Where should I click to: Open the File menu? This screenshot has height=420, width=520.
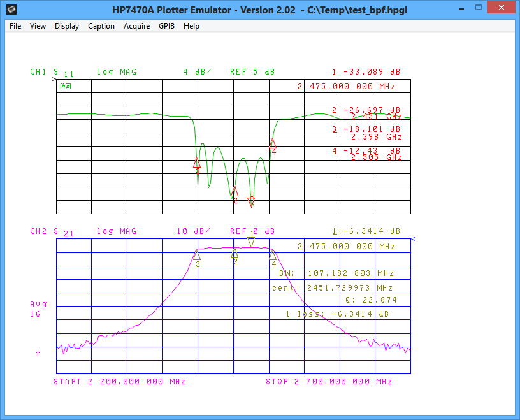15,26
